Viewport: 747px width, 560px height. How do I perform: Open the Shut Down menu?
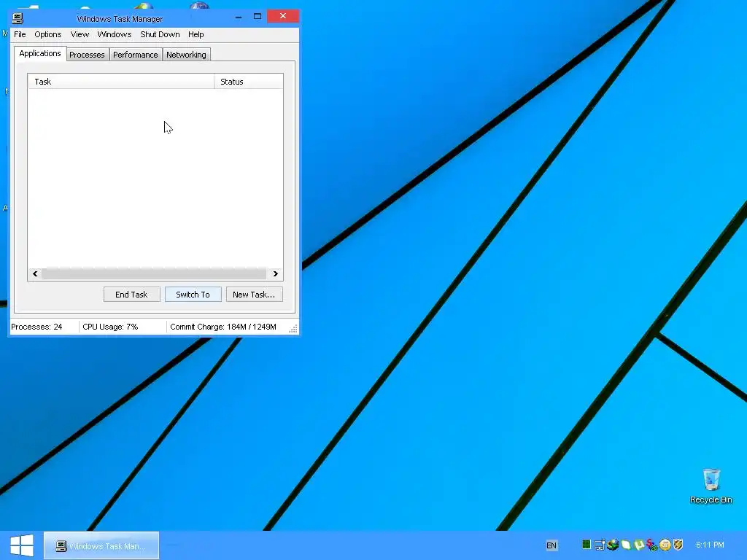pos(160,34)
